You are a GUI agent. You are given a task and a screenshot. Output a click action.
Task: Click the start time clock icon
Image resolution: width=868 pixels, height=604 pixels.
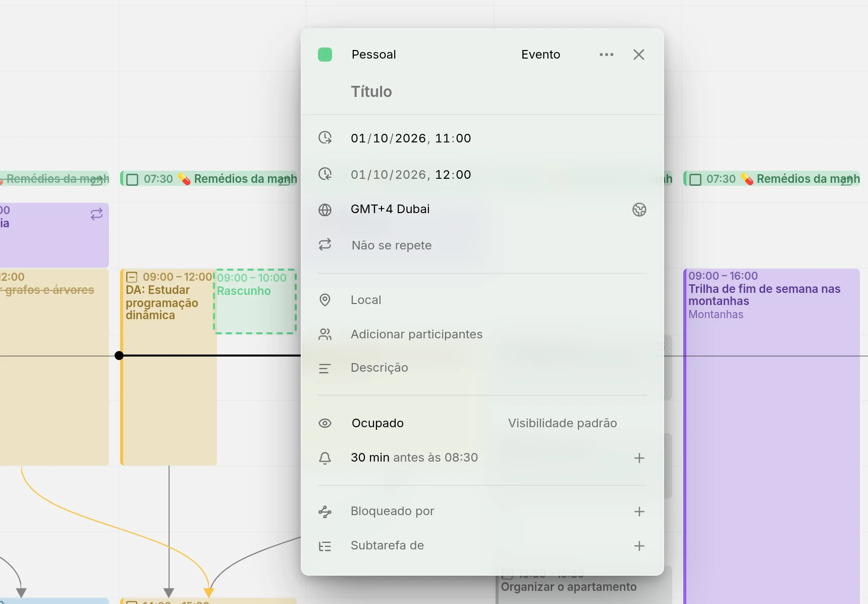click(x=325, y=137)
